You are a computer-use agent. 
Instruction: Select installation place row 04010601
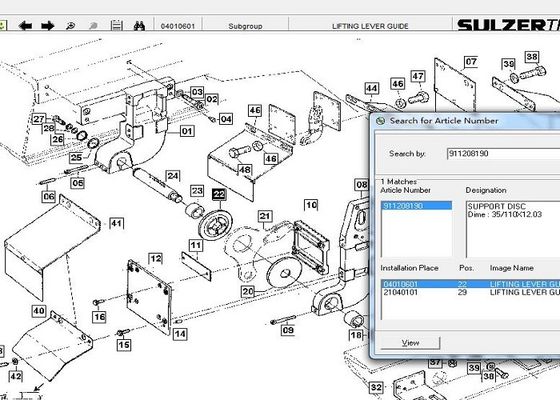[471, 284]
